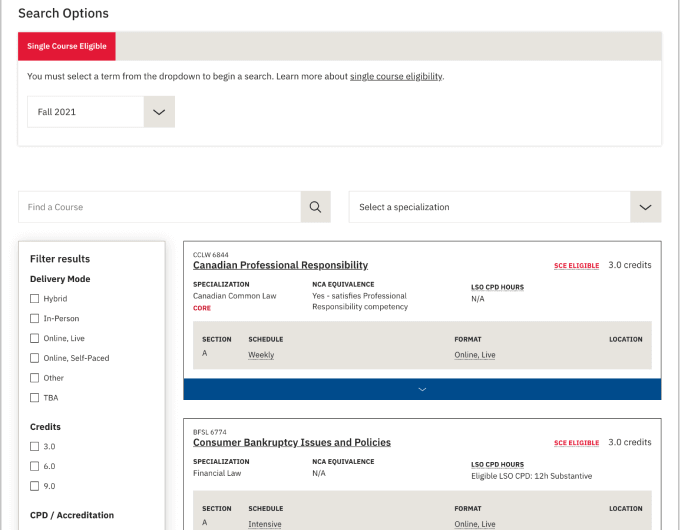Click the Weekly schedule link
The height and width of the screenshot is (530, 680).
[x=261, y=355]
